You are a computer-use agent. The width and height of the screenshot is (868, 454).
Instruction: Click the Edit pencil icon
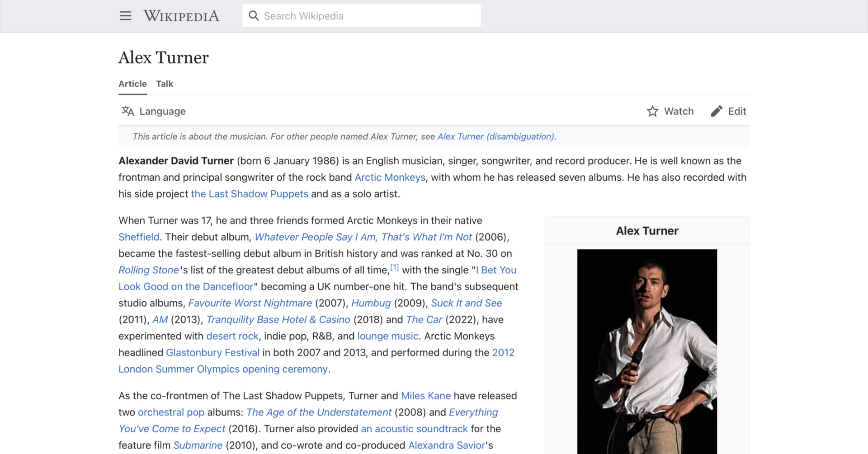click(717, 111)
